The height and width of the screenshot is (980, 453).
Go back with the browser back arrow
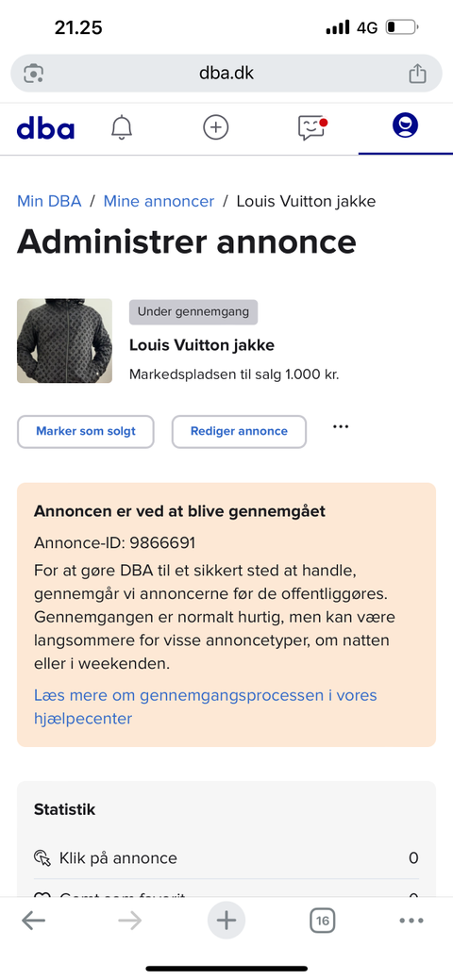[x=33, y=921]
